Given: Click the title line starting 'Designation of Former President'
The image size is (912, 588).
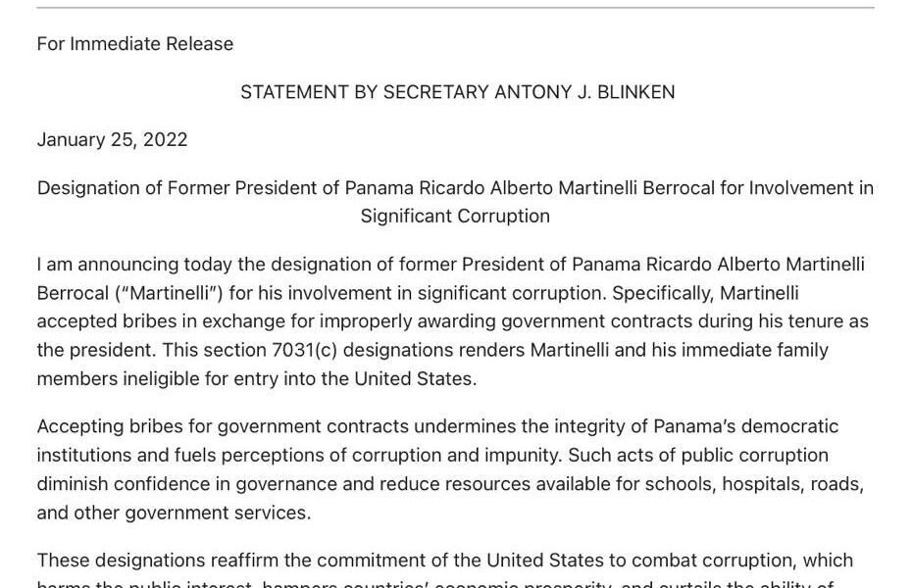Looking at the screenshot, I should coord(455,188).
